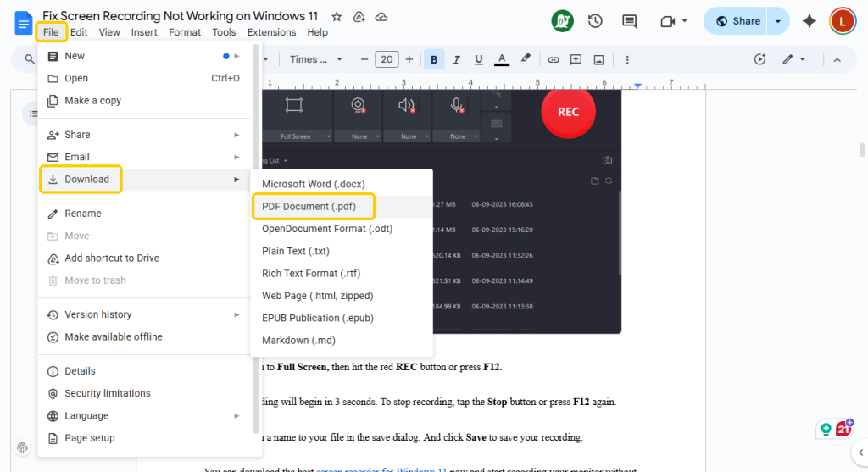
Task: Select Make a copy
Action: pyautogui.click(x=144, y=100)
